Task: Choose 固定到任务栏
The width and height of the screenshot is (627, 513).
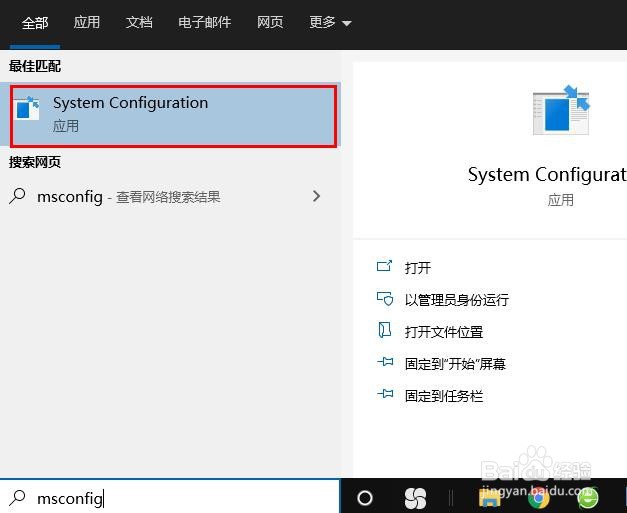Action: 444,396
